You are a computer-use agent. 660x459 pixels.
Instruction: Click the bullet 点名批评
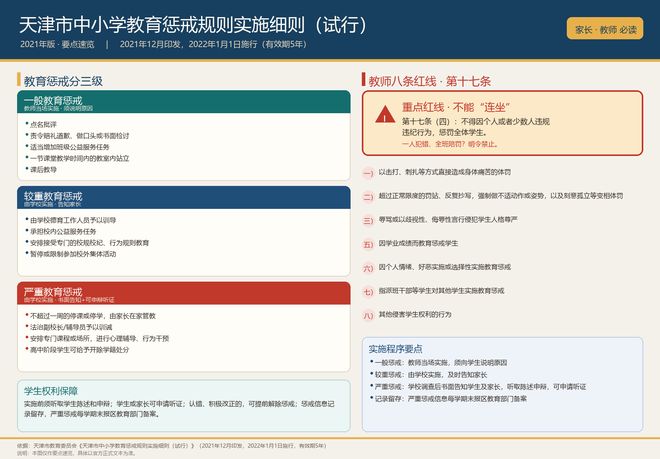pyautogui.click(x=43, y=125)
